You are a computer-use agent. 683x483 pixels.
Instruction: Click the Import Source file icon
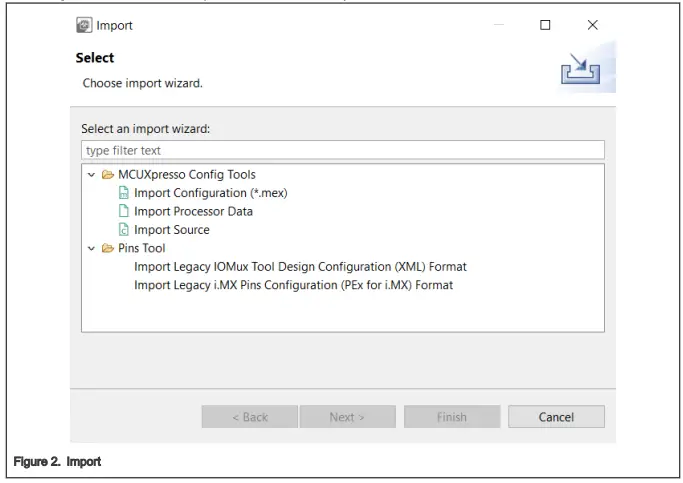[124, 230]
